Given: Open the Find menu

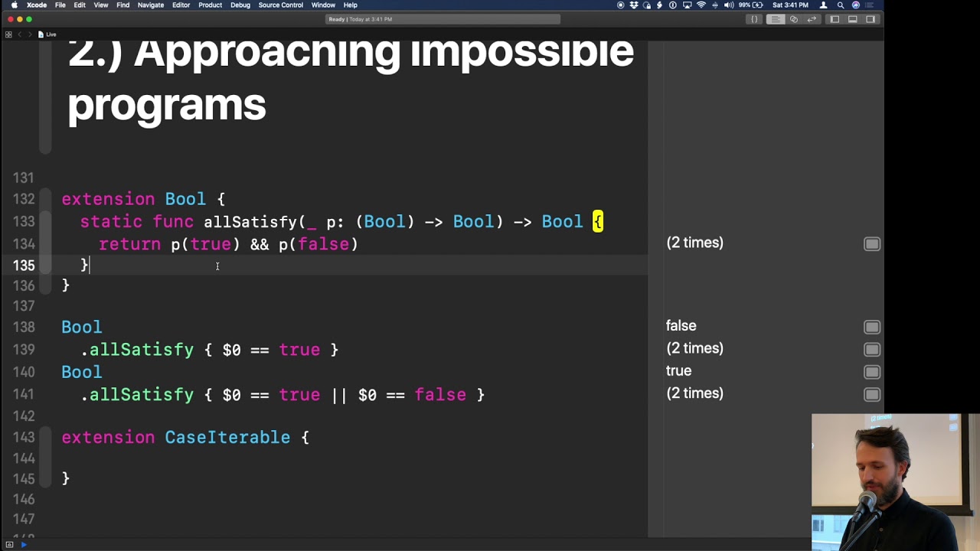Looking at the screenshot, I should (x=122, y=5).
